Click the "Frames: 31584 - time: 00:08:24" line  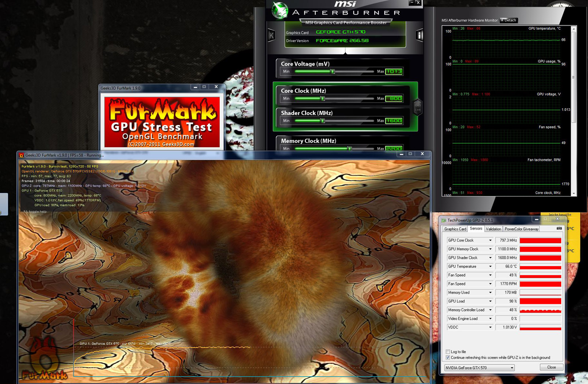coord(46,181)
